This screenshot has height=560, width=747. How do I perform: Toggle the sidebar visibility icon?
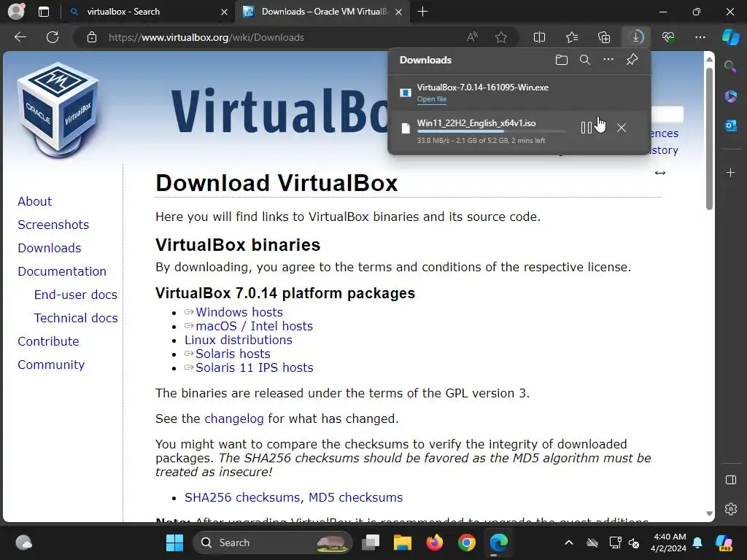pos(730,480)
